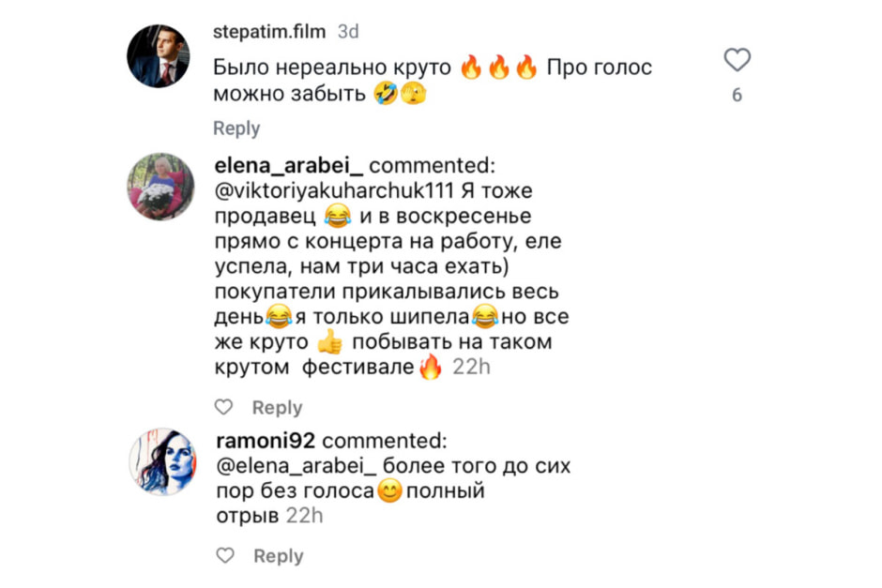Viewport: 882px width, 588px height.
Task: Like the stepatim.film comment with the heart
Action: pos(738,61)
